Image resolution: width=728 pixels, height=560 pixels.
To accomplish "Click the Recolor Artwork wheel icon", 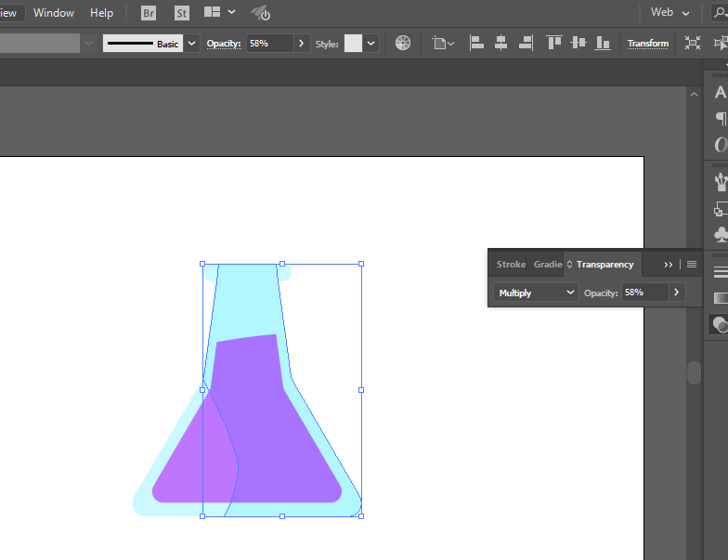I will click(403, 43).
